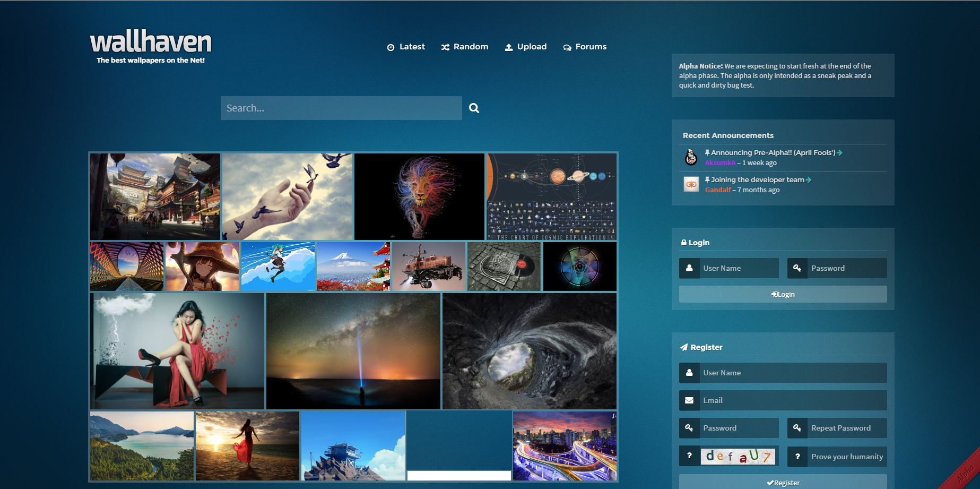This screenshot has width=980, height=489.
Task: Open the Forums section
Action: [x=585, y=47]
